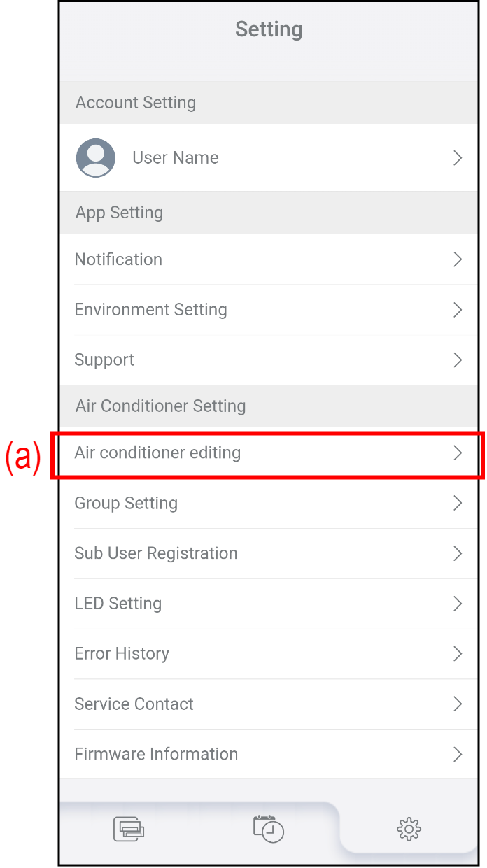Screen dimensions: 487x868
Task: Open Service Contact entry
Action: point(134,704)
